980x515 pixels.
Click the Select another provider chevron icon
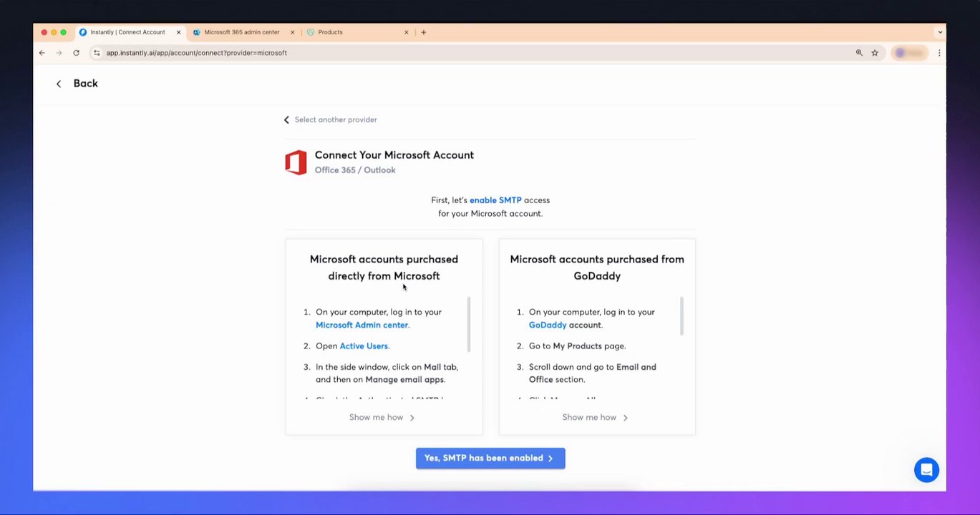tap(286, 120)
